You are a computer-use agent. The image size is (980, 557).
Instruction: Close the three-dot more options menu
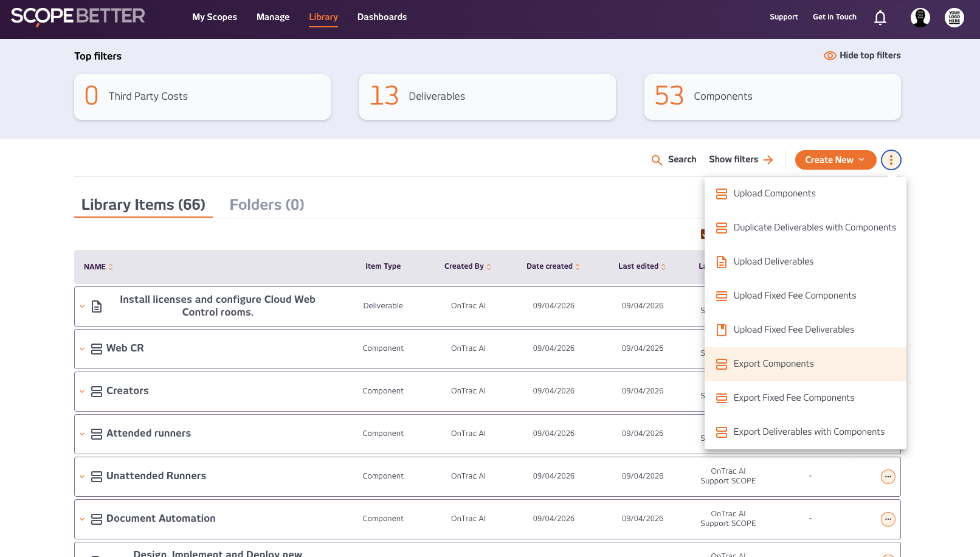point(891,160)
